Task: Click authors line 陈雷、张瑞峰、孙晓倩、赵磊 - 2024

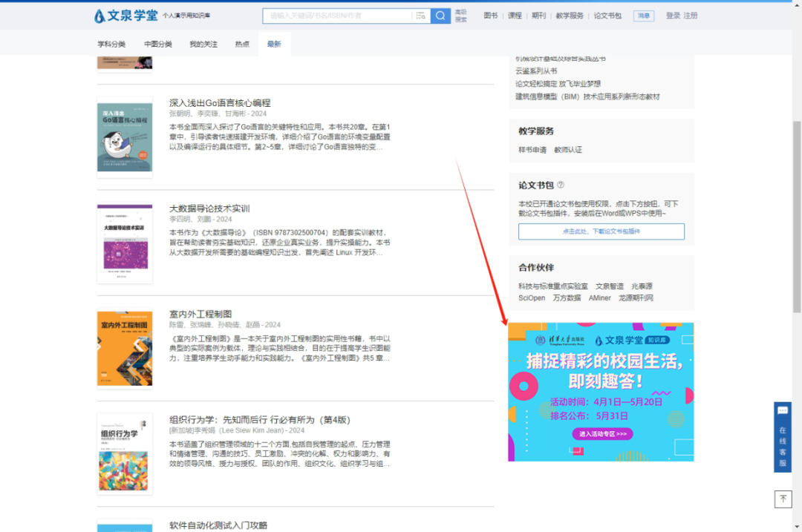Action: point(225,324)
